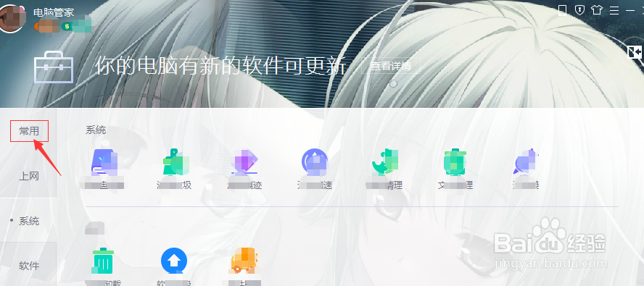Image resolution: width=644 pixels, height=286 pixels.
Task: Click the small circle indicator below 查看详情
Action: [x=394, y=84]
